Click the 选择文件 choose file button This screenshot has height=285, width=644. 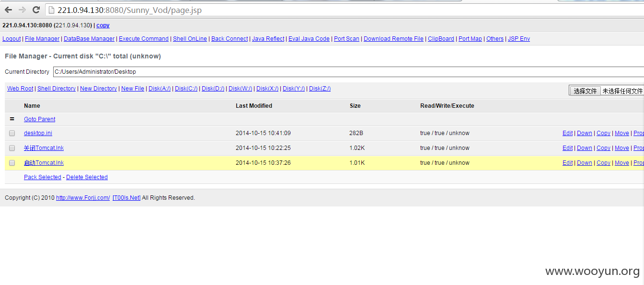(x=585, y=91)
